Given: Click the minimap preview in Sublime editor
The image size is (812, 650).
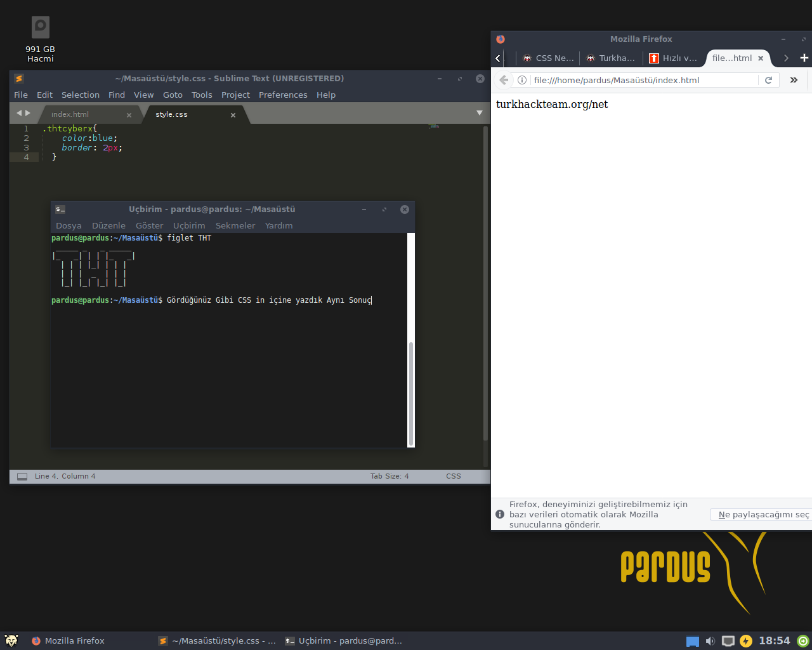Looking at the screenshot, I should point(434,126).
